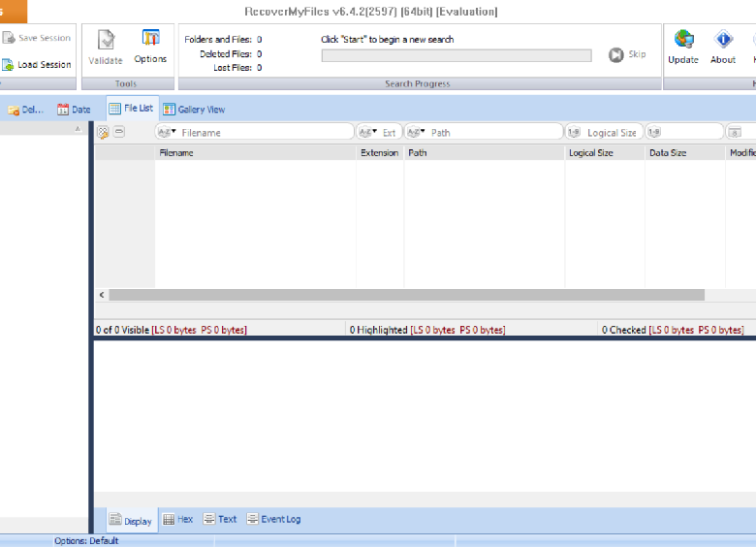Click the horizontal scrollbar left arrow
Viewport: 756px width, 547px height.
coord(102,295)
